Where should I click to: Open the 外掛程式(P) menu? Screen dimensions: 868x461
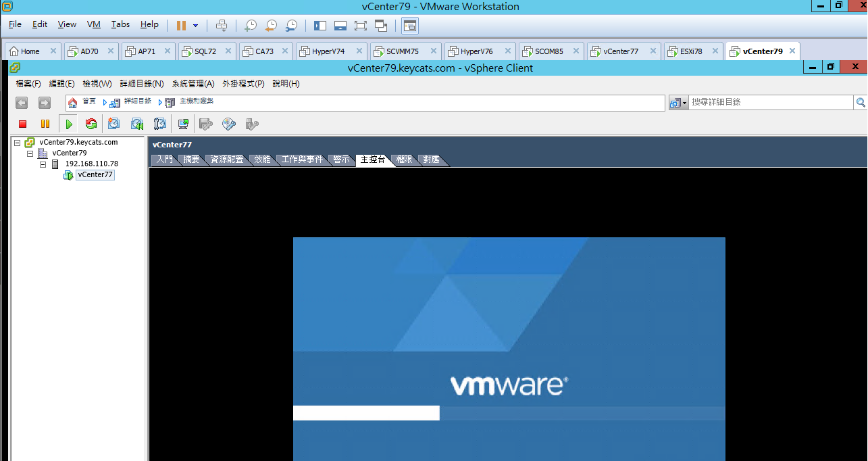(243, 84)
